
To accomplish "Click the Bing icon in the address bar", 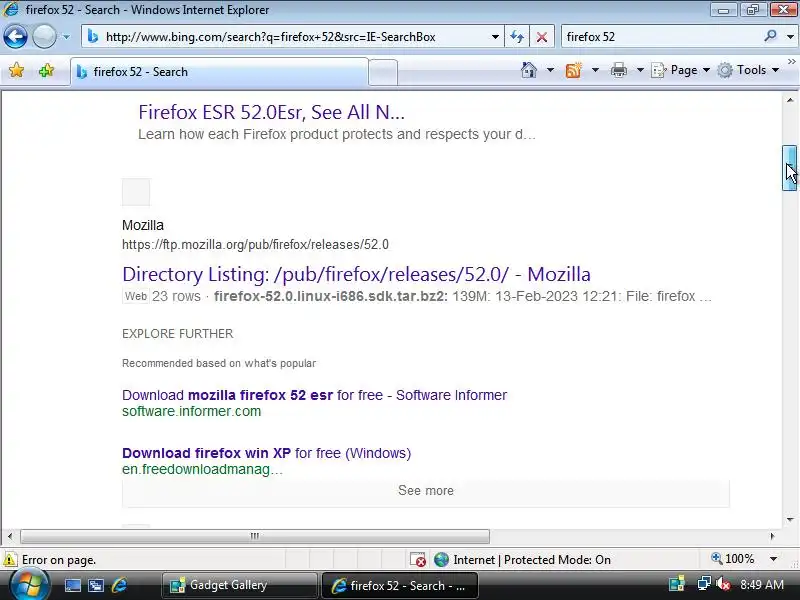I will click(x=93, y=37).
